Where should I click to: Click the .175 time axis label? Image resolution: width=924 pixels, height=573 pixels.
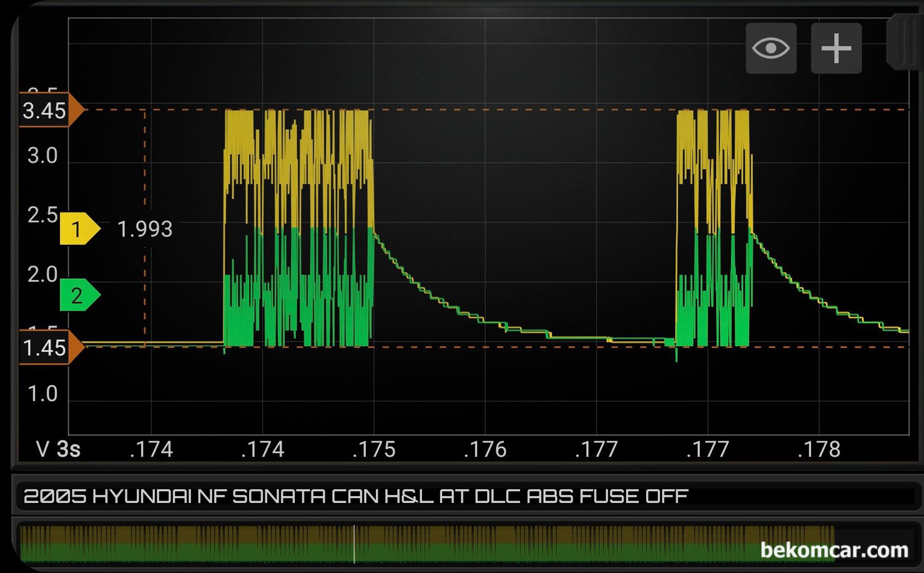tap(373, 449)
